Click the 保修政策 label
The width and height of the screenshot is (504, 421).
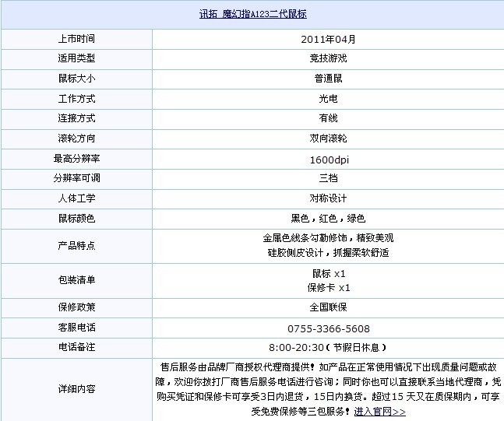coord(76,307)
